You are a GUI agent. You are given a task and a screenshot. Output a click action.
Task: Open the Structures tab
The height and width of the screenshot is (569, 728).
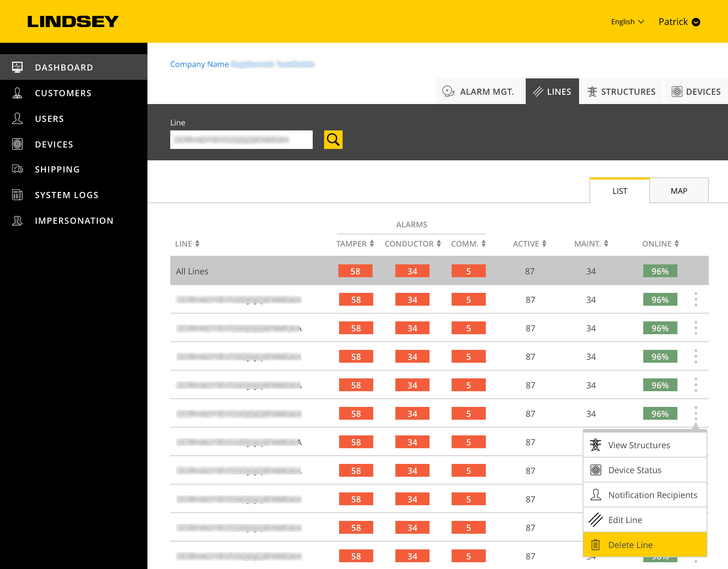(622, 92)
